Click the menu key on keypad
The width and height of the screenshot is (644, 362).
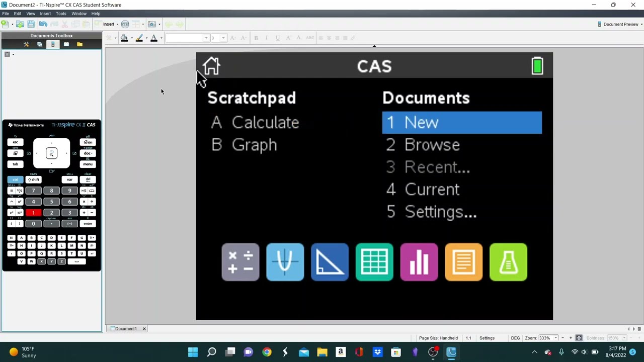click(x=88, y=164)
